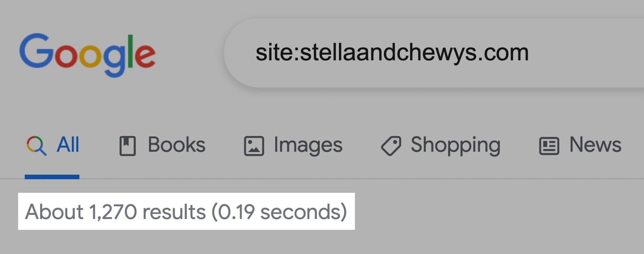Click inside the search box after the query

click(x=583, y=53)
